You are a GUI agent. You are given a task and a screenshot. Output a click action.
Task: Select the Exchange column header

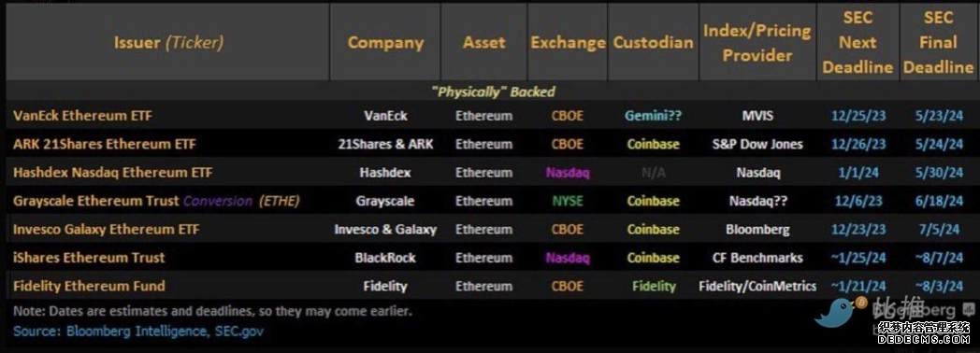pyautogui.click(x=568, y=42)
